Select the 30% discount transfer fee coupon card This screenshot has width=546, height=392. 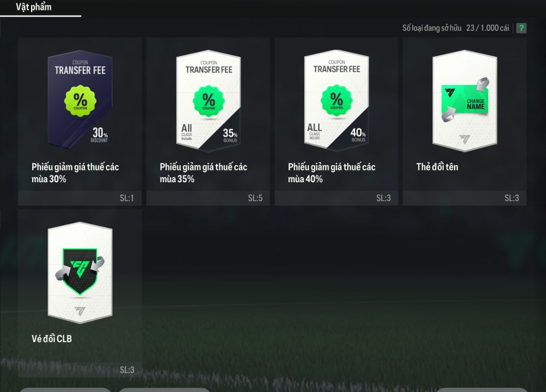[x=80, y=121]
